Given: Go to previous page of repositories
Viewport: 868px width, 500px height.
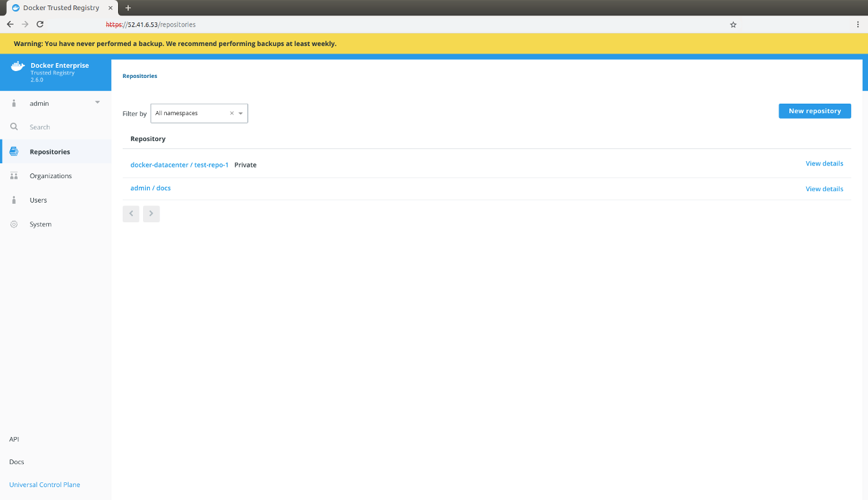Looking at the screenshot, I should pos(131,213).
